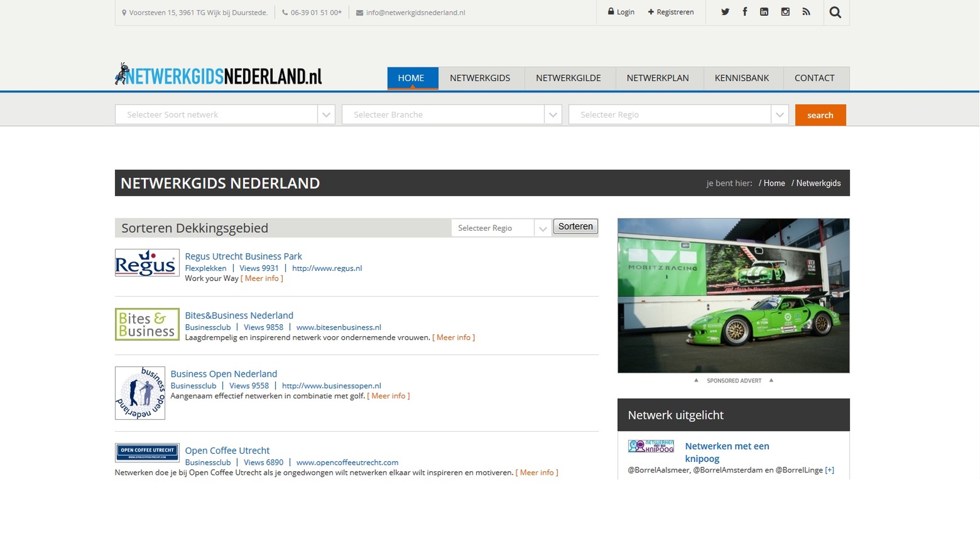Open Bites&Business Nederland listing

click(x=239, y=316)
